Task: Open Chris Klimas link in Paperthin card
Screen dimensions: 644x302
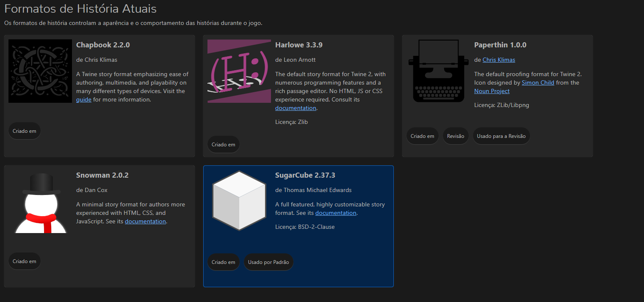Action: pyautogui.click(x=499, y=60)
